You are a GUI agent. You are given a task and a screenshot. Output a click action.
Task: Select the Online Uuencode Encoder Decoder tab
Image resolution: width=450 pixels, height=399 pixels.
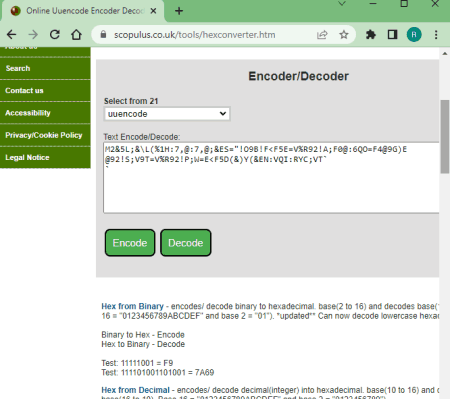coord(83,11)
